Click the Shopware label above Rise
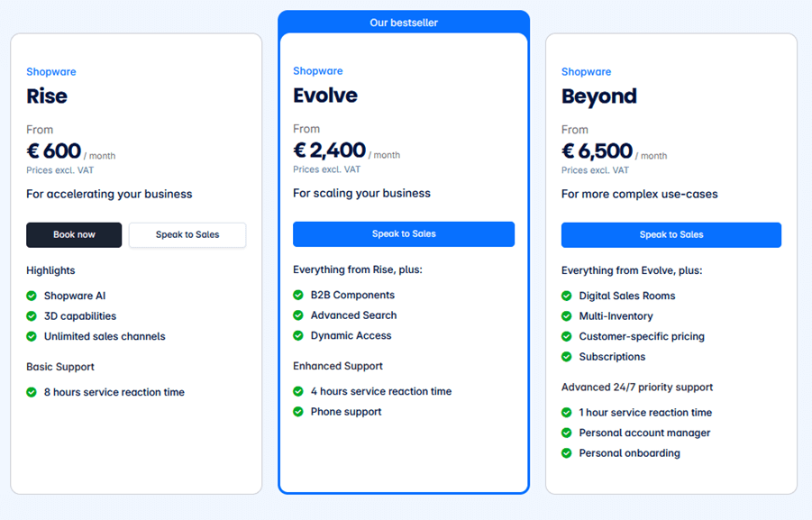Screen dimensions: 812x520 (51, 72)
